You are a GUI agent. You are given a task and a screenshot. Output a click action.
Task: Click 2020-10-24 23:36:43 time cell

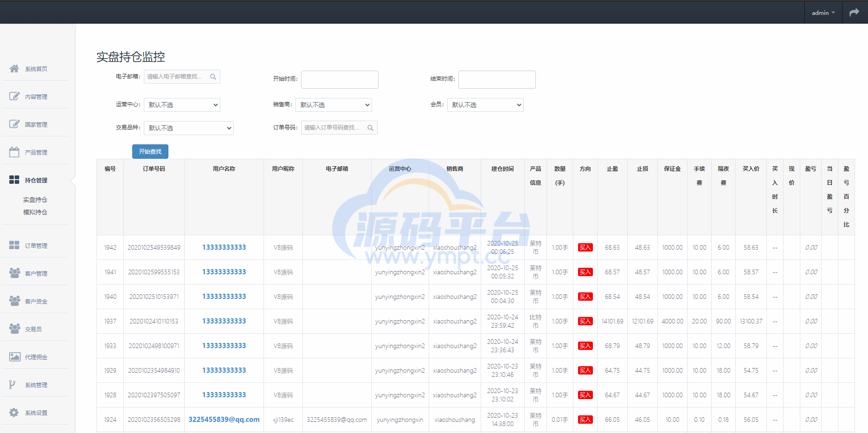(x=502, y=346)
